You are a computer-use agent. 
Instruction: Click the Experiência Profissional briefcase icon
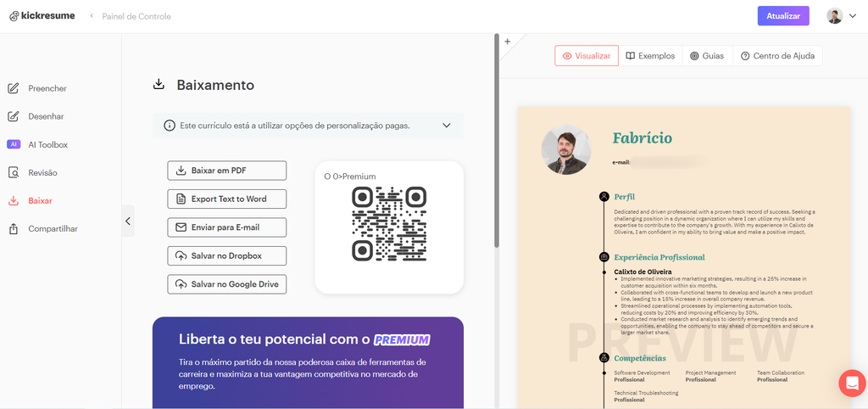point(604,257)
